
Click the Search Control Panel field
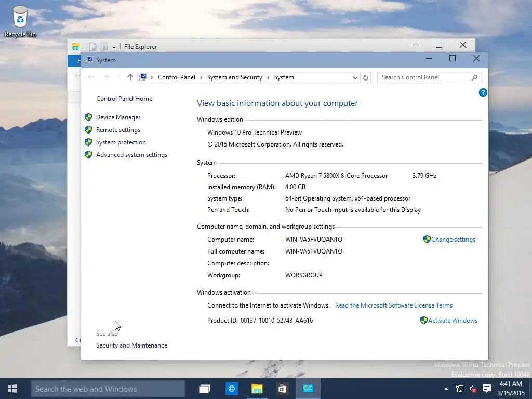(429, 77)
